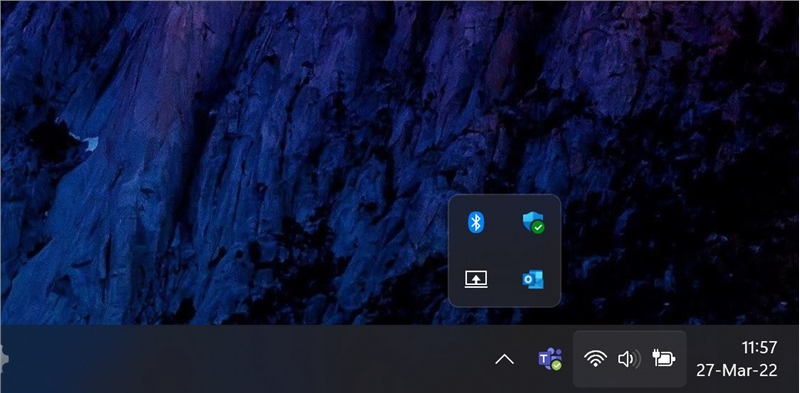Open the Bluetooth icon in tray overflow
This screenshot has width=800, height=393.
[476, 223]
